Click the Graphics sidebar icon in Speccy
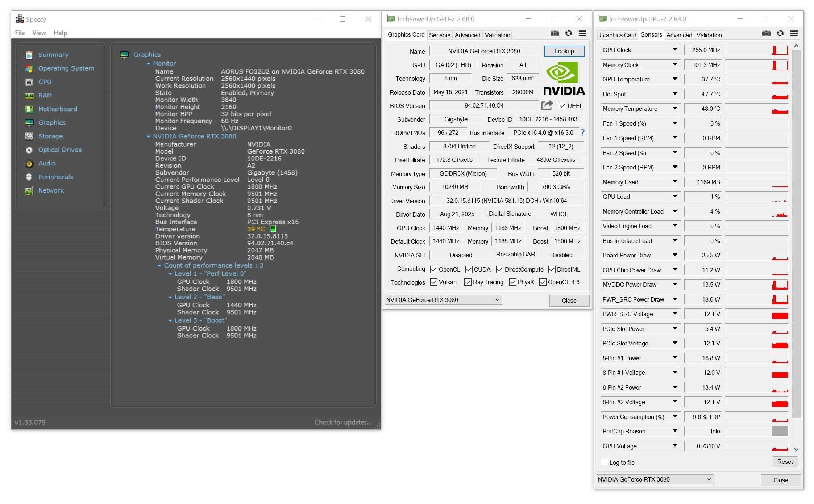 pyautogui.click(x=29, y=123)
